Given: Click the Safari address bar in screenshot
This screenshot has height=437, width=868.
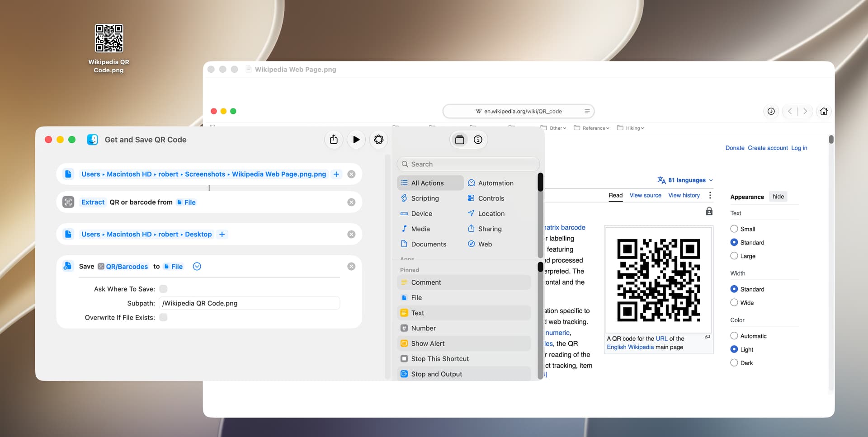Looking at the screenshot, I should 519,112.
